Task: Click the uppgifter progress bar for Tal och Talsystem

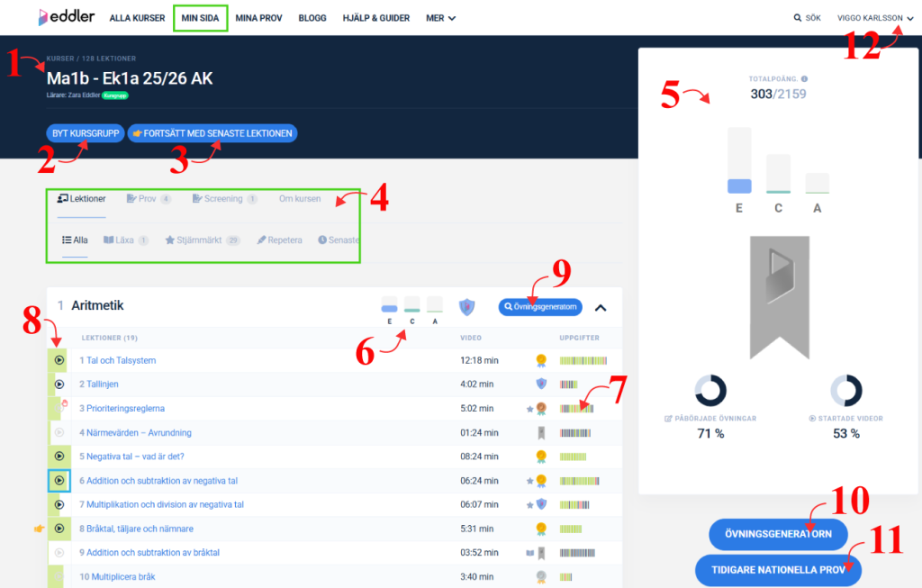Action: point(579,360)
